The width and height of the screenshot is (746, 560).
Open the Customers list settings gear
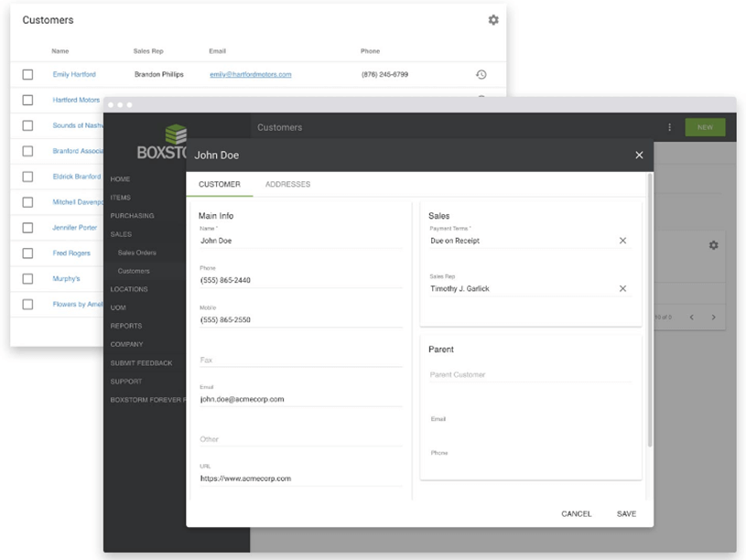coord(492,19)
